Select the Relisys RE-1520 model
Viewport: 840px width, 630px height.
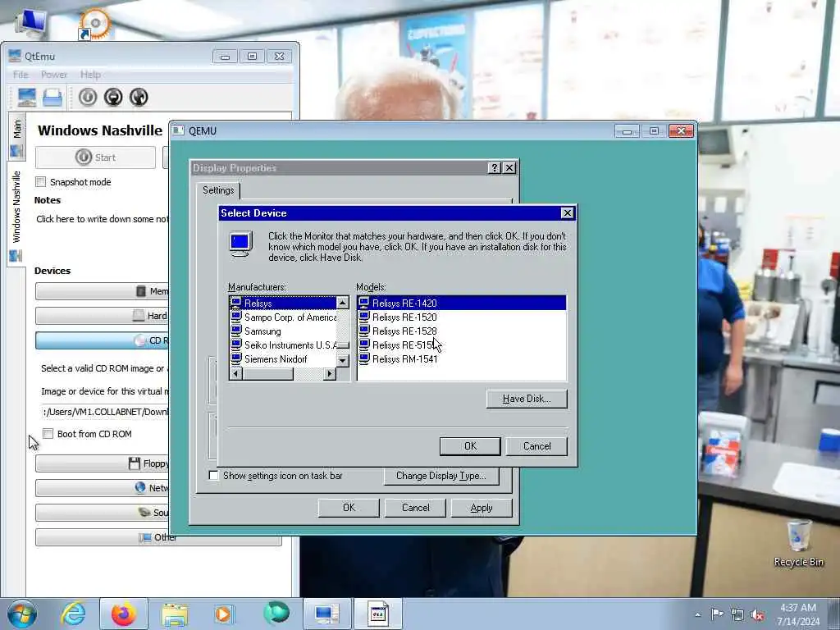461,317
